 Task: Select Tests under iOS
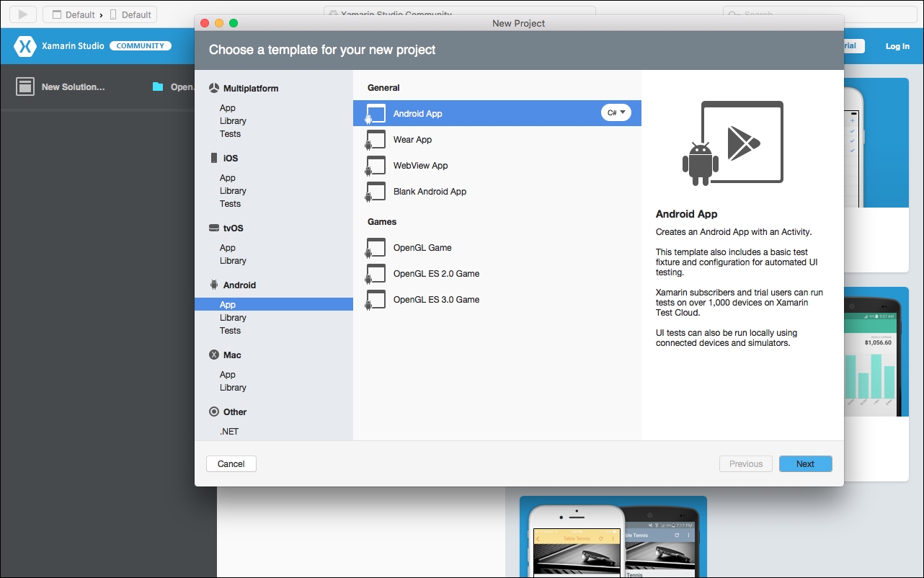[x=230, y=204]
